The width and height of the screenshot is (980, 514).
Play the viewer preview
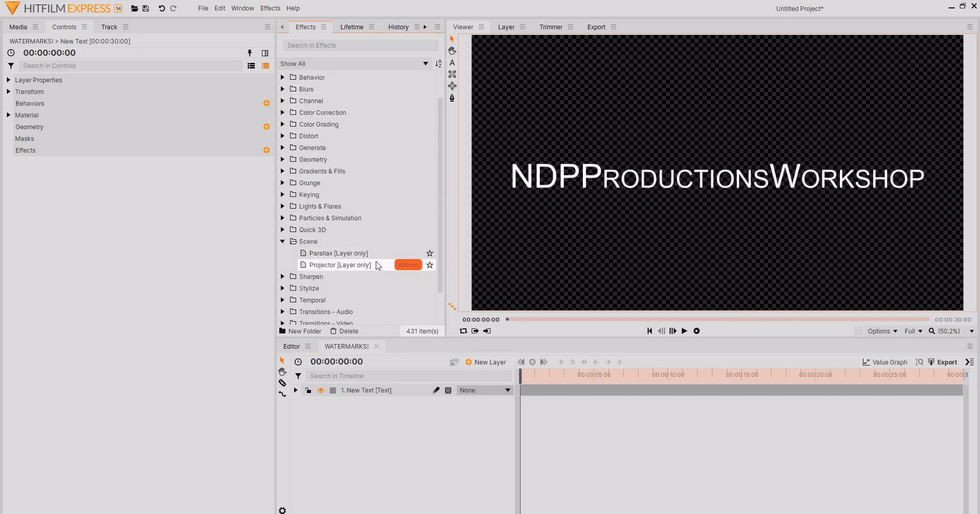(x=684, y=331)
